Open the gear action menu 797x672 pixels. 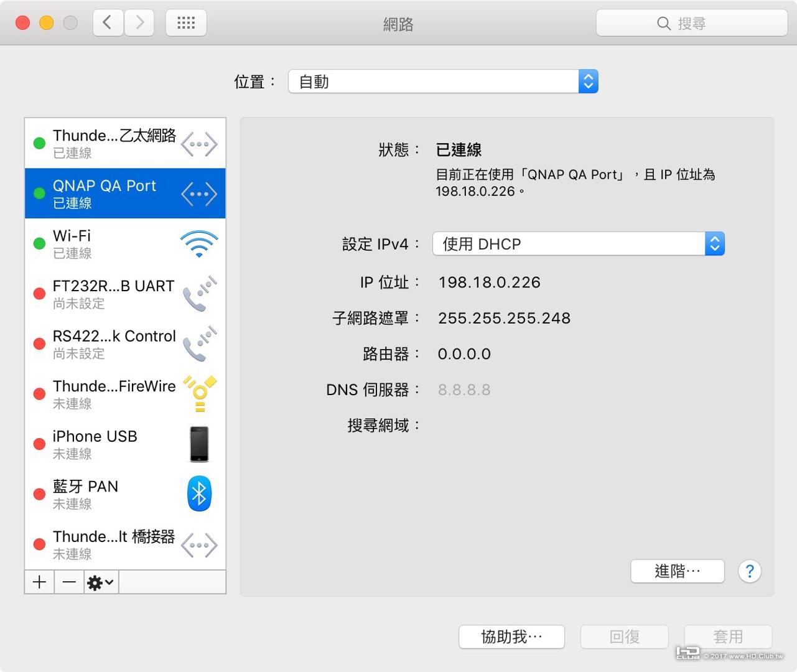[101, 582]
